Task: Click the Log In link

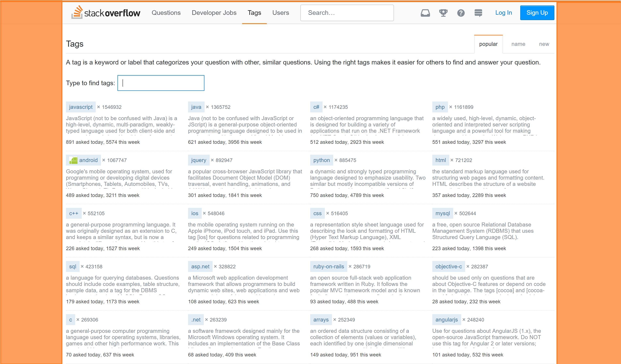Action: point(504,13)
